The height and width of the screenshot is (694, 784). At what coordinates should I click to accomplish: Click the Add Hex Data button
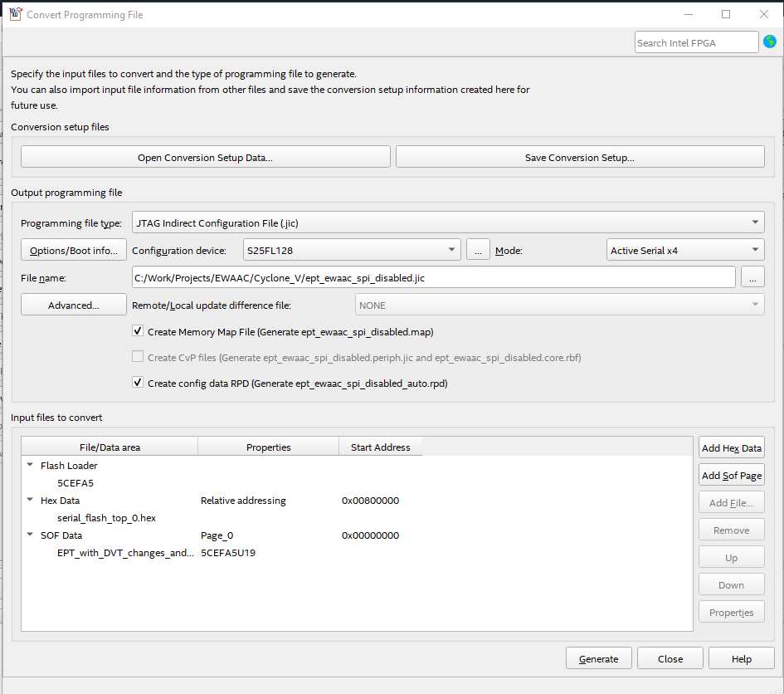[x=731, y=448]
